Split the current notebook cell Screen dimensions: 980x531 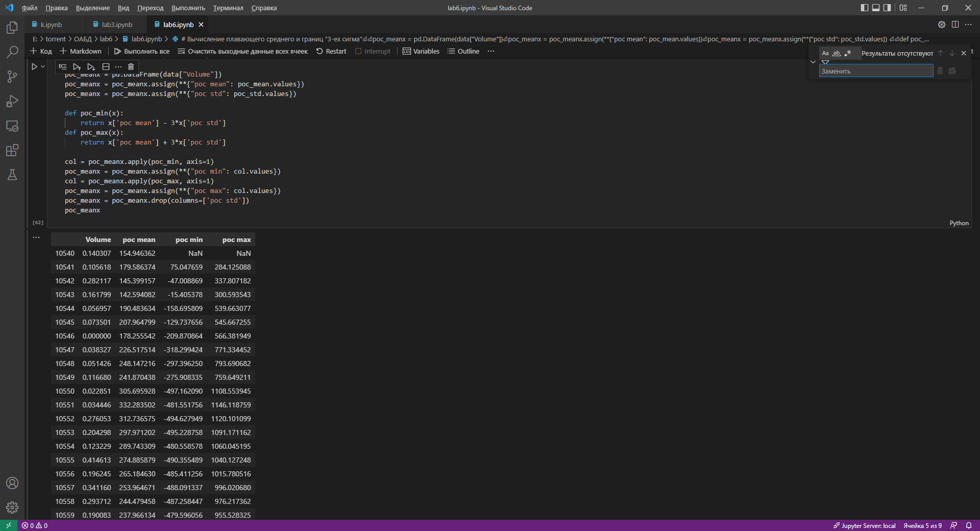click(x=106, y=66)
